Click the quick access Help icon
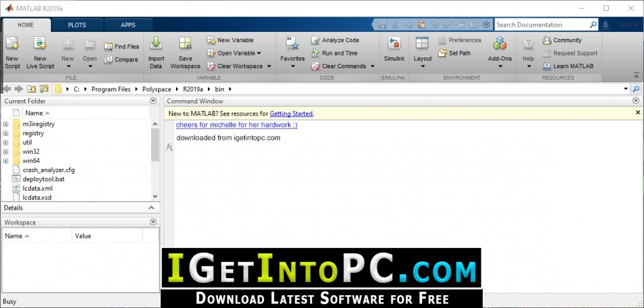 (x=473, y=25)
